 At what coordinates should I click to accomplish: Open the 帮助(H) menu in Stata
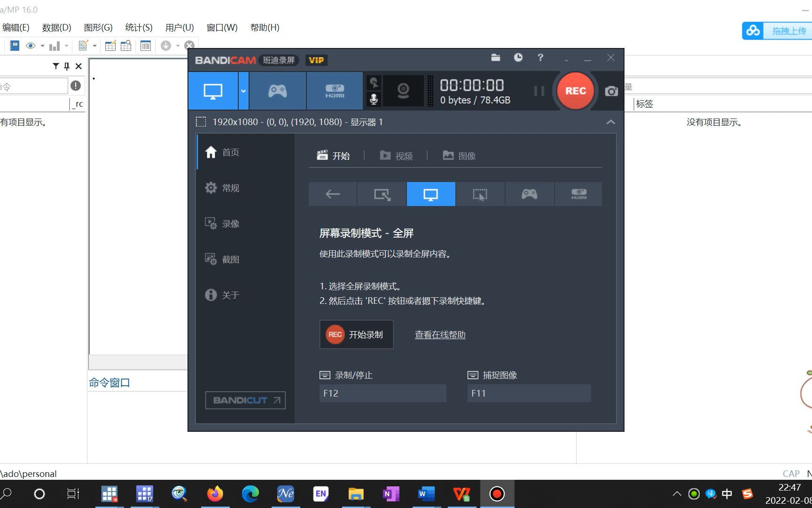(x=265, y=28)
